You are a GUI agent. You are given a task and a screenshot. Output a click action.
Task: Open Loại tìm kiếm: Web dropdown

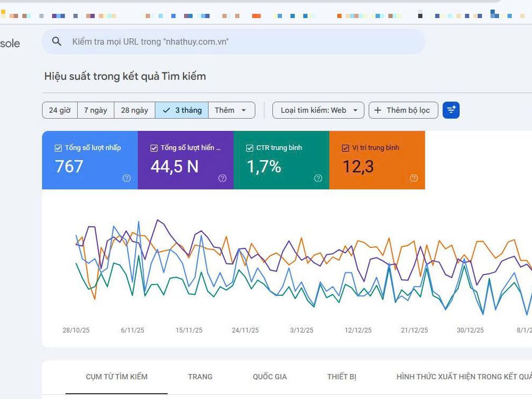pos(318,110)
